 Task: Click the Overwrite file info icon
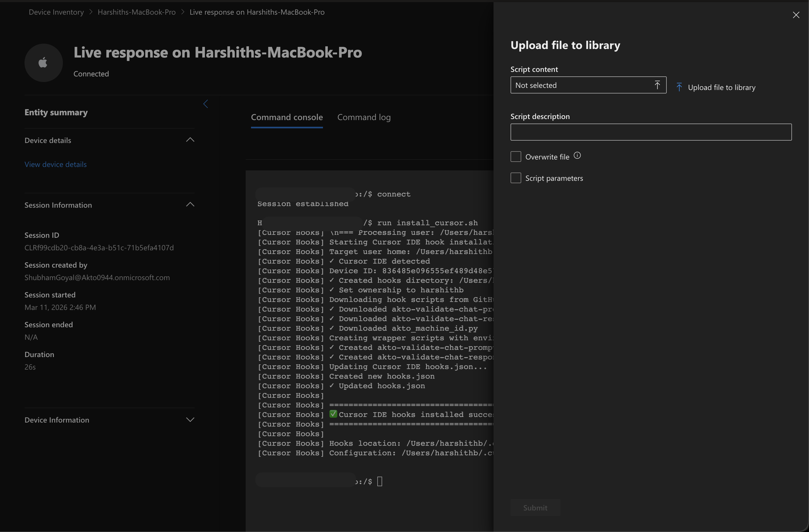pyautogui.click(x=577, y=155)
